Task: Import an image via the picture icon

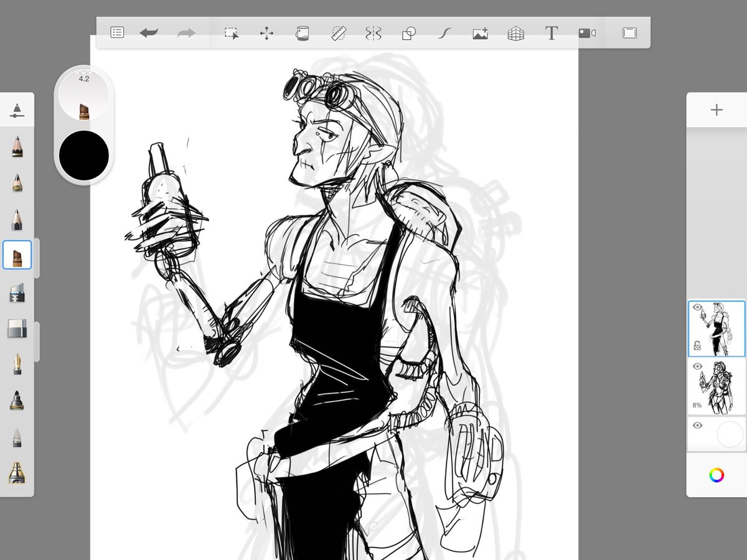Action: pyautogui.click(x=480, y=34)
